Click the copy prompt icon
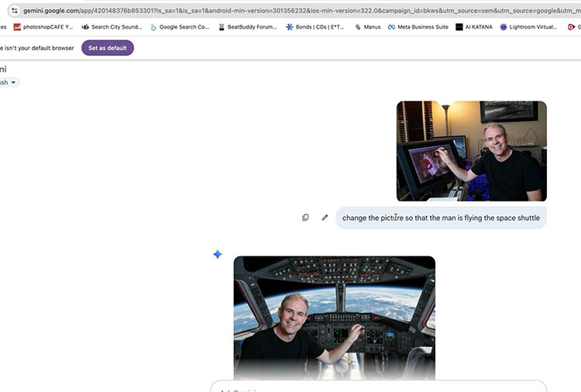Viewport: 581px width, 392px height. click(305, 218)
